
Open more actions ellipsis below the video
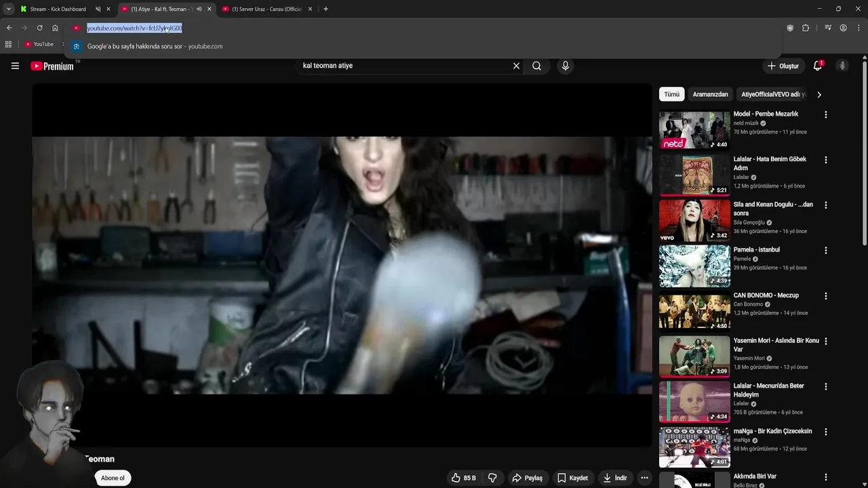click(x=644, y=478)
